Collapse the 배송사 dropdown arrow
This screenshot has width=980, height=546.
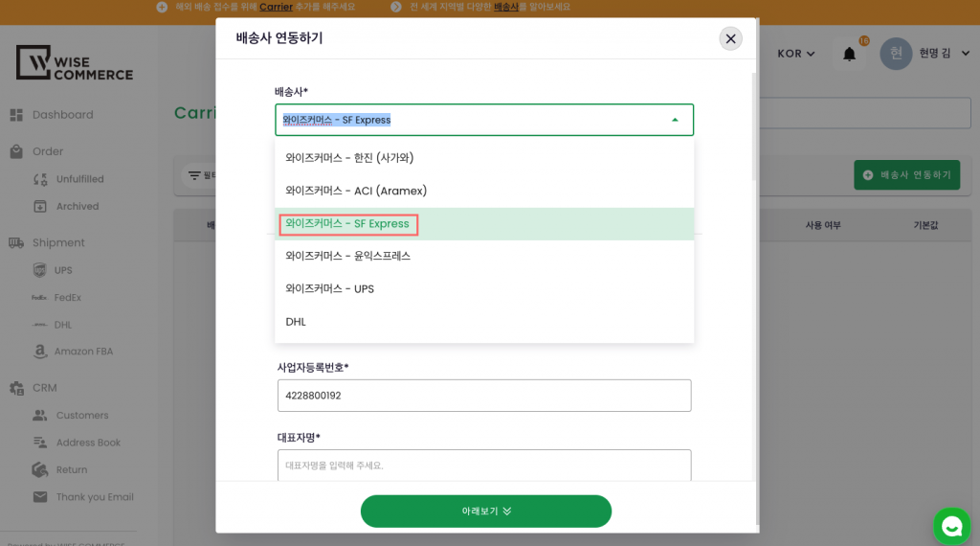point(675,120)
